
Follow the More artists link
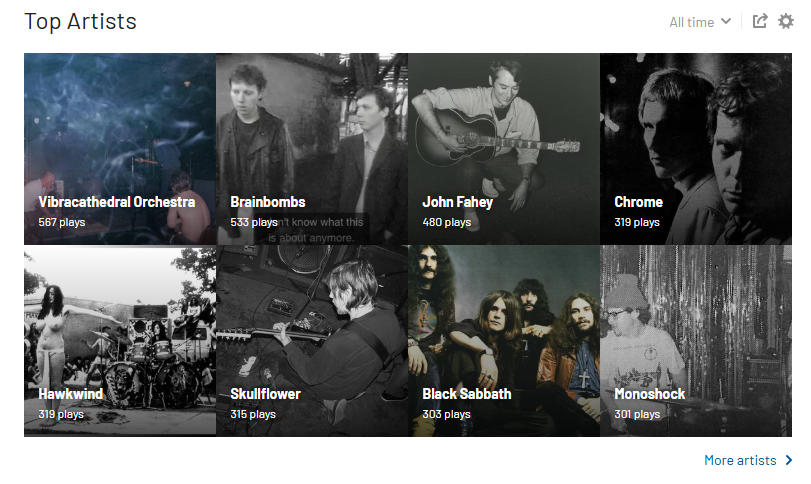[x=740, y=460]
